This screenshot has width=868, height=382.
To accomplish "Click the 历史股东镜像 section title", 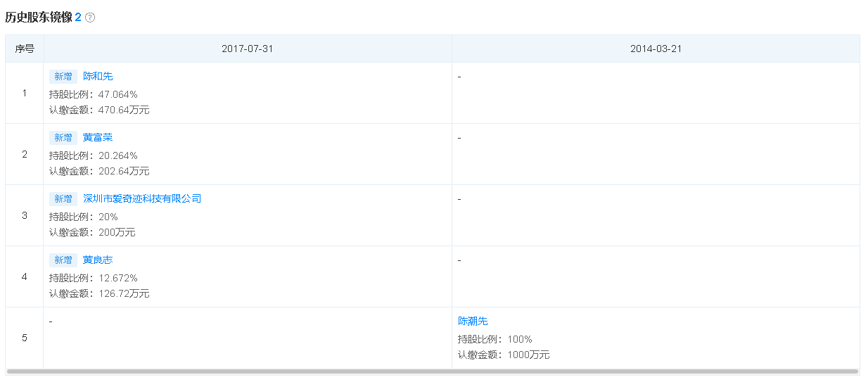I will 39,18.
